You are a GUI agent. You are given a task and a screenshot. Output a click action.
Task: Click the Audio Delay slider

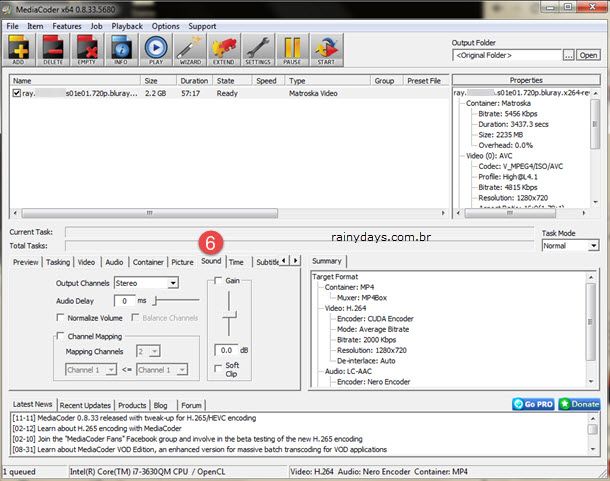click(177, 300)
